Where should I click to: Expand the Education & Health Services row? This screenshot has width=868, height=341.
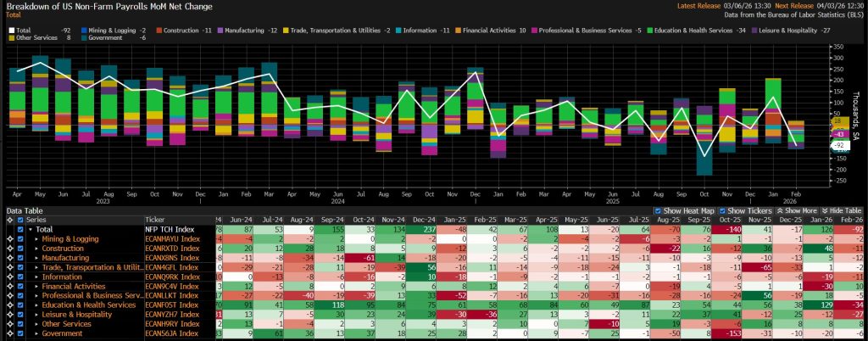(36, 304)
